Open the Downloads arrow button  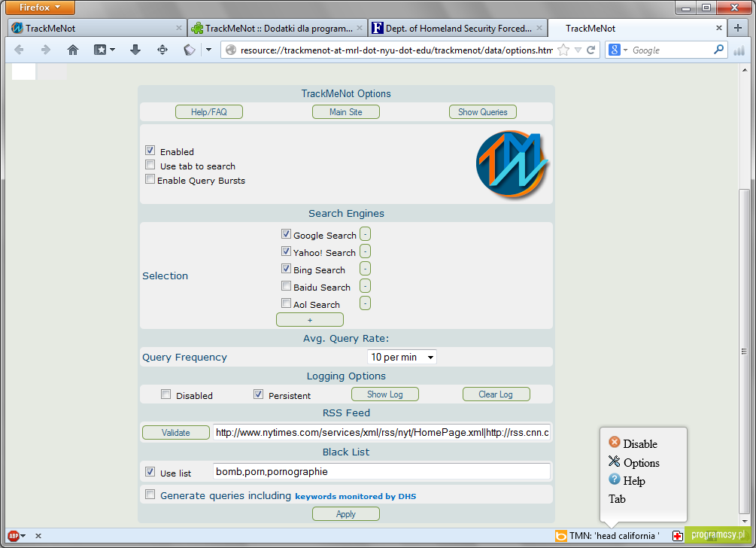pyautogui.click(x=135, y=50)
